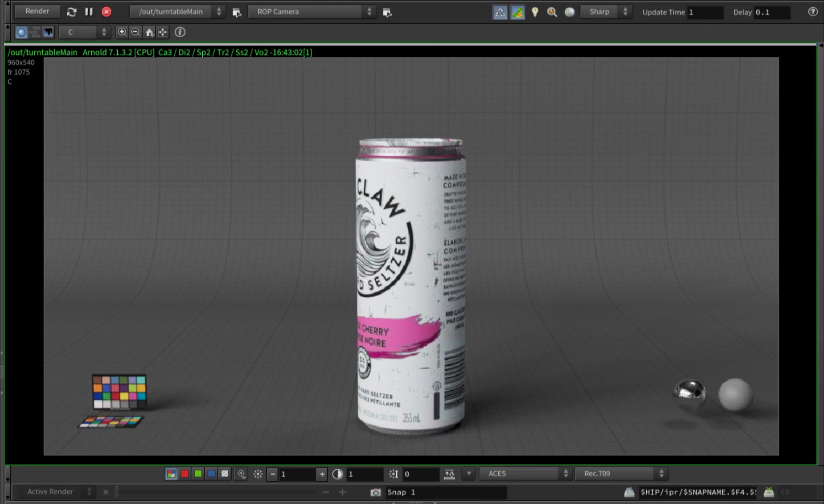Toggle the alpha channel display
The height and width of the screenshot is (504, 824).
(x=225, y=474)
